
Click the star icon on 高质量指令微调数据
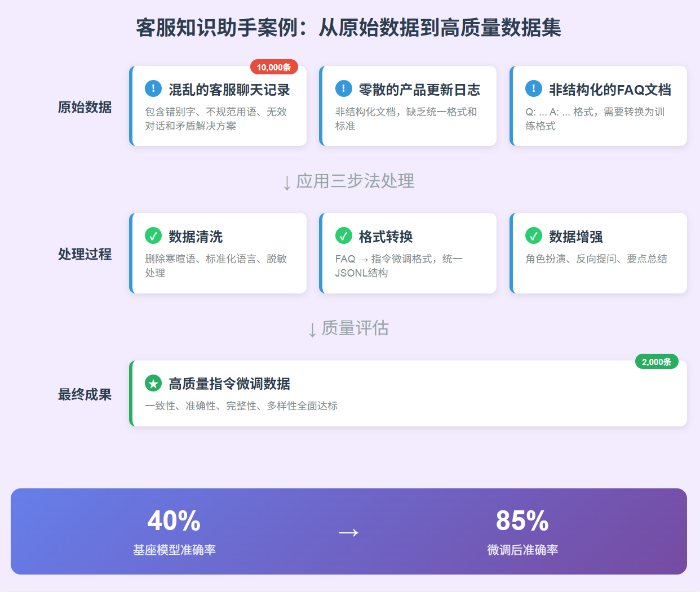152,384
